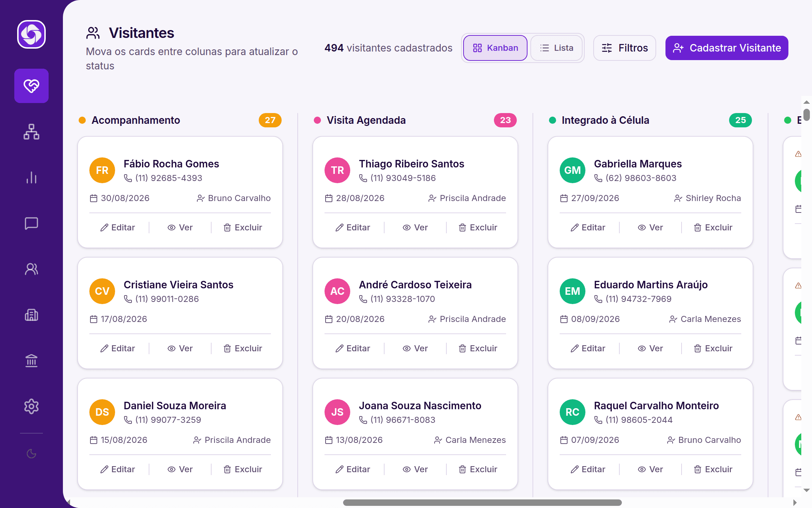The image size is (812, 508).
Task: Delete Joana Souza Nascimento card
Action: coord(478,469)
